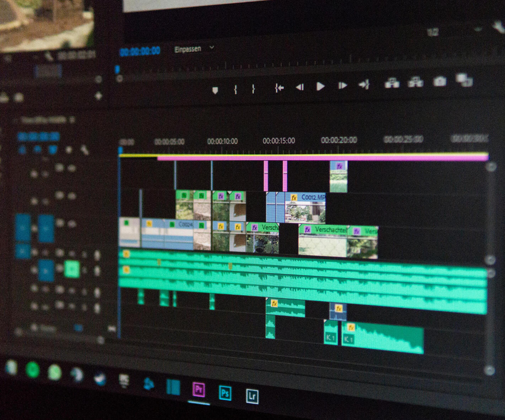Image resolution: width=505 pixels, height=420 pixels.
Task: Toggle the green highlighted audio track button
Action: 72,269
